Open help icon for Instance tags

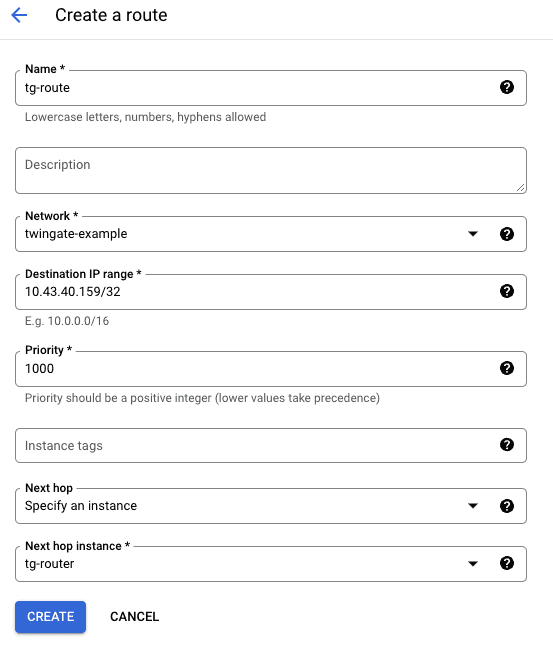[x=507, y=445]
